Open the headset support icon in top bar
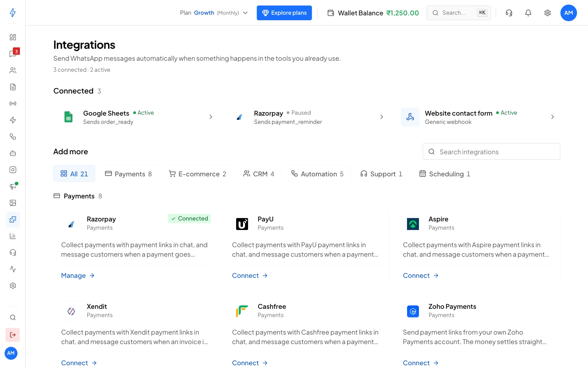Screen dimensions: 588x368 509,13
